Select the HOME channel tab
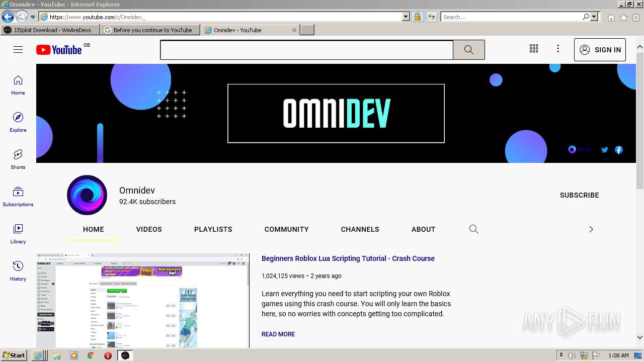 [94, 229]
